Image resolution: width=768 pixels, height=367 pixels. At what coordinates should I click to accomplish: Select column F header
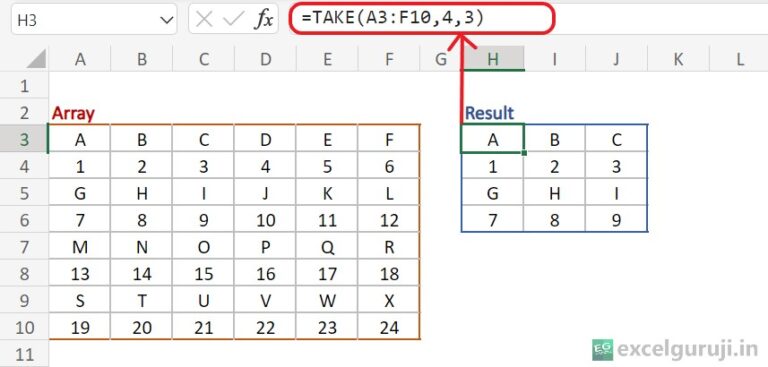point(389,59)
